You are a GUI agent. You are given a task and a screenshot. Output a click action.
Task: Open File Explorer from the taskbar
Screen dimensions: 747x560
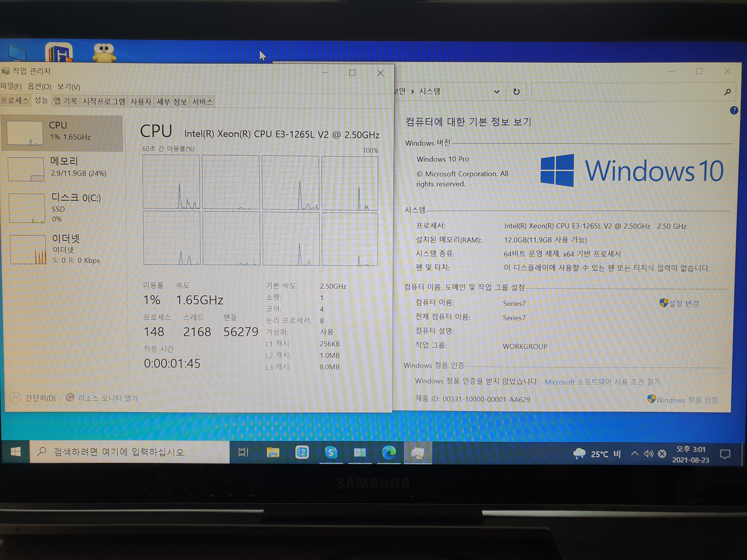[273, 452]
